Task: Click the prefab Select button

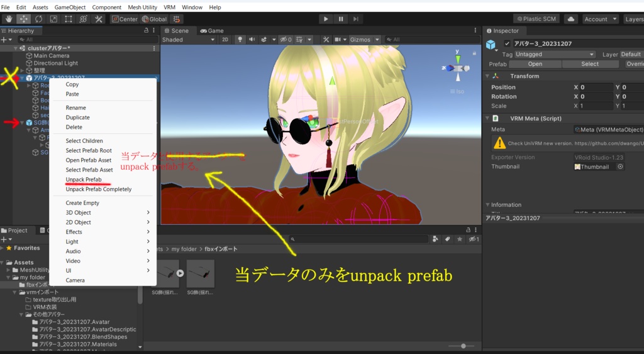Action: click(590, 64)
